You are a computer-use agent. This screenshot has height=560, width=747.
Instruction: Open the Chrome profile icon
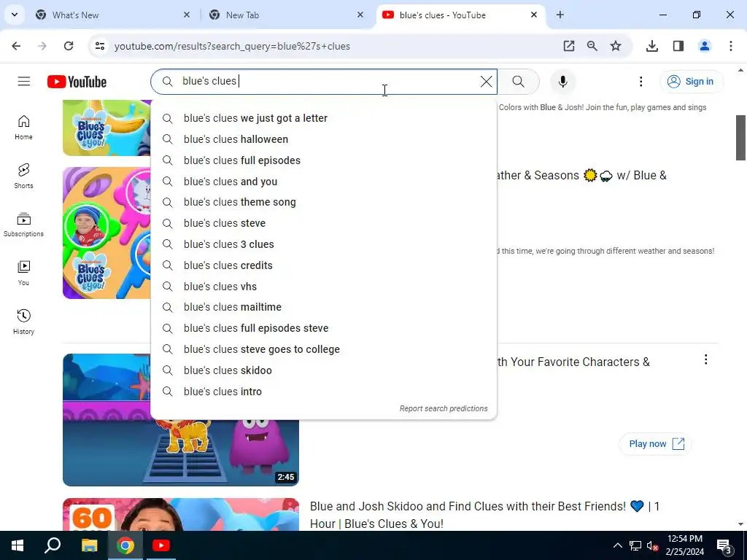(705, 46)
